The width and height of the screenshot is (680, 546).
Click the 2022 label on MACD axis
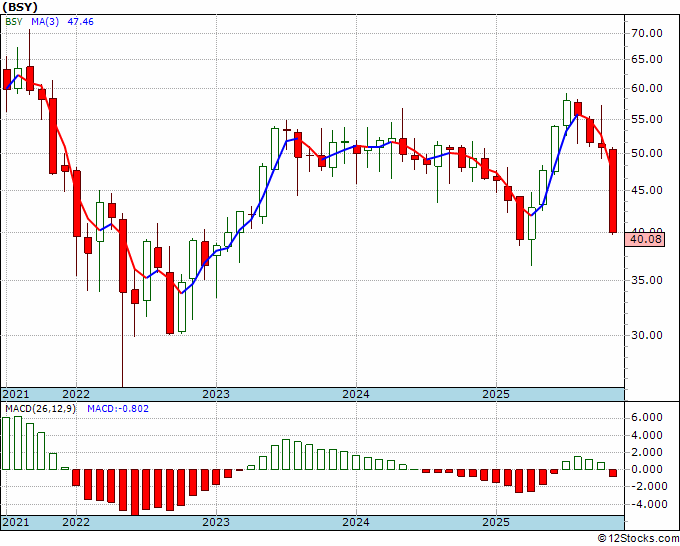pos(76,522)
